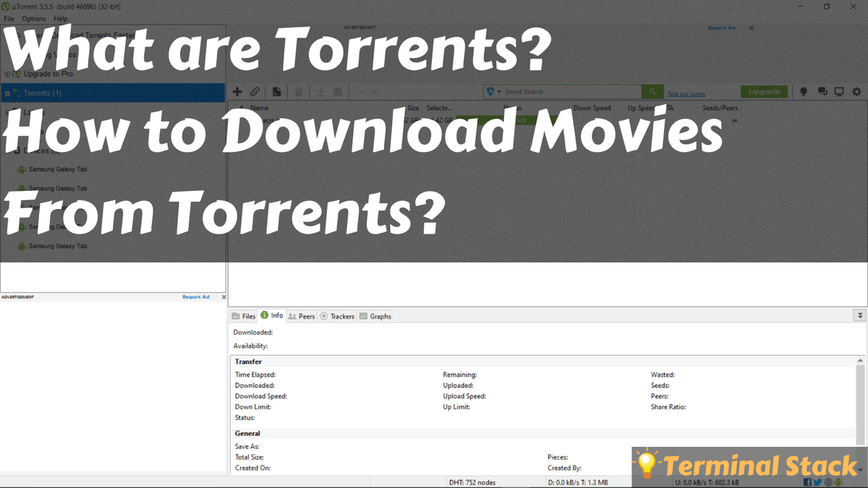Click the Info pane scrollbar up arrow
This screenshot has width=868, height=488.
click(860, 360)
